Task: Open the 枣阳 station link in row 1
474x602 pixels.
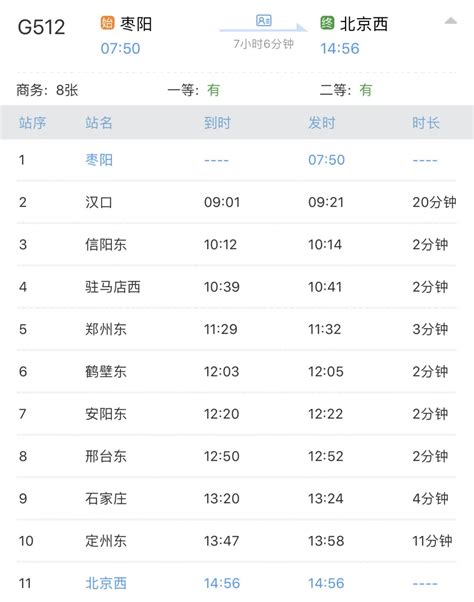Action: tap(99, 160)
